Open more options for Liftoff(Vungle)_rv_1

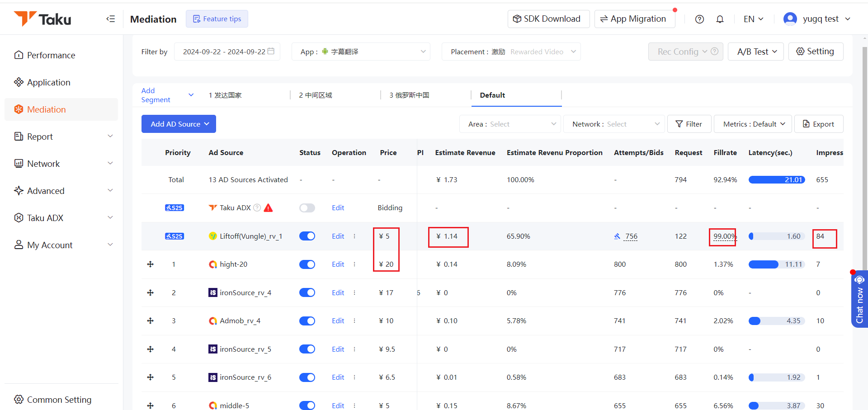(354, 236)
